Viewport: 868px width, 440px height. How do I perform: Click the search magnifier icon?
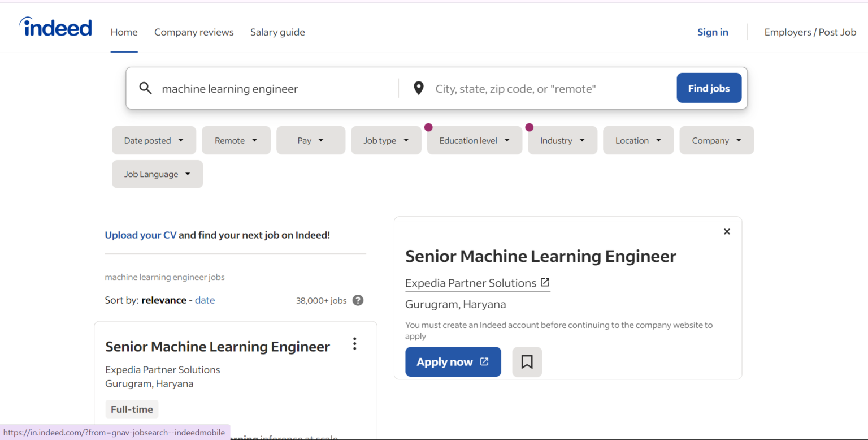point(145,88)
